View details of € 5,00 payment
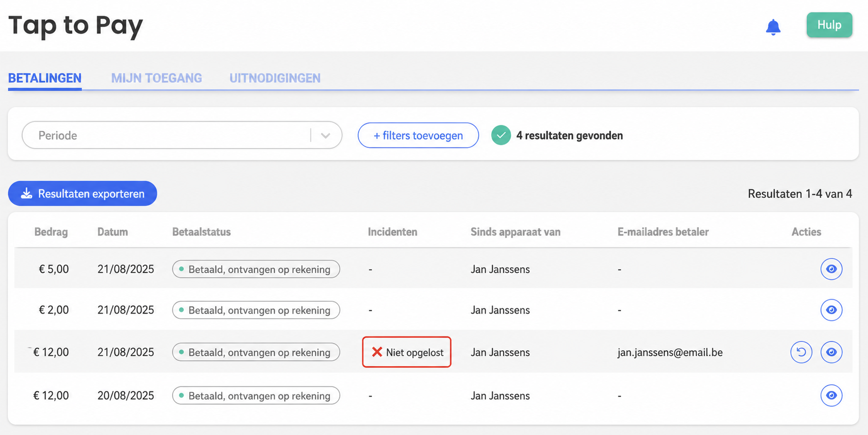868x435 pixels. click(x=831, y=269)
